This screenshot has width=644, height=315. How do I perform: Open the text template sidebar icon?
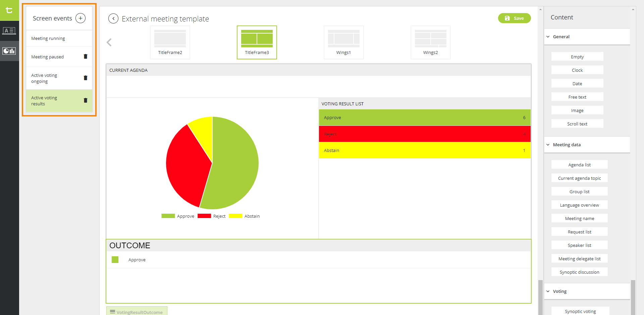pos(9,31)
